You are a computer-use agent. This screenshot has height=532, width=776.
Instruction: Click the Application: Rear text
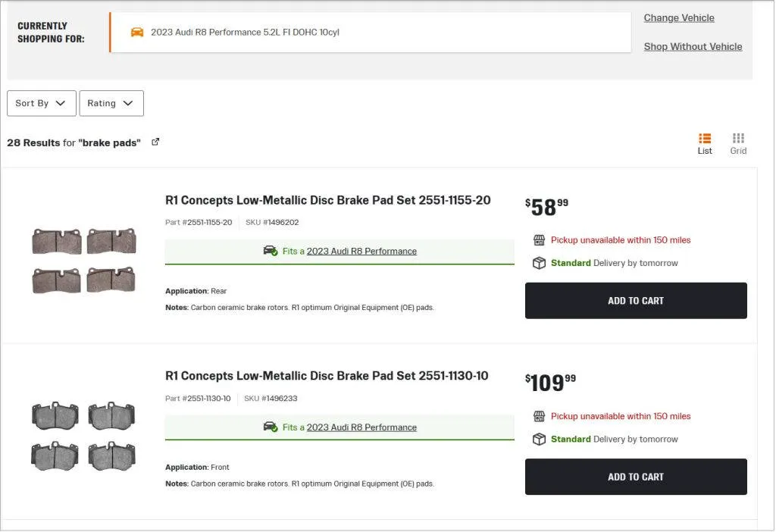tap(196, 292)
